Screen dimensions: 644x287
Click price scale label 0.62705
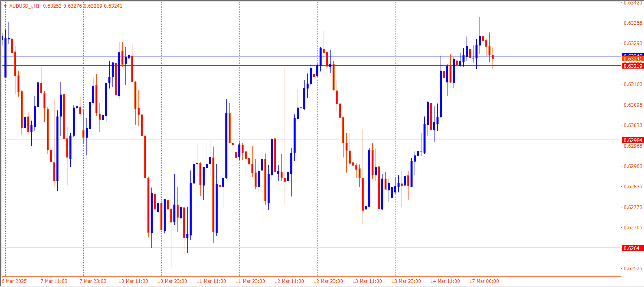pyautogui.click(x=633, y=228)
